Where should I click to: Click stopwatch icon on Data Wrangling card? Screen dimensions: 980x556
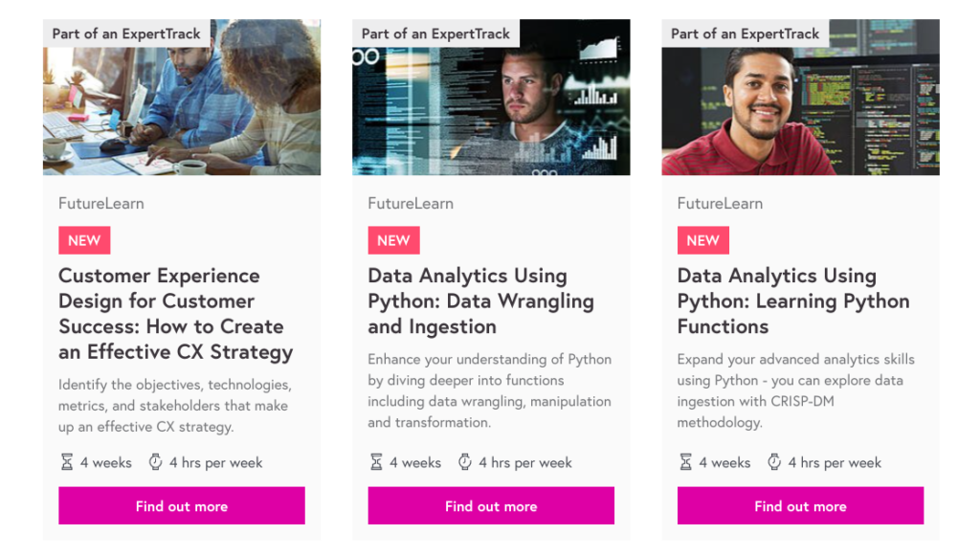tap(465, 462)
